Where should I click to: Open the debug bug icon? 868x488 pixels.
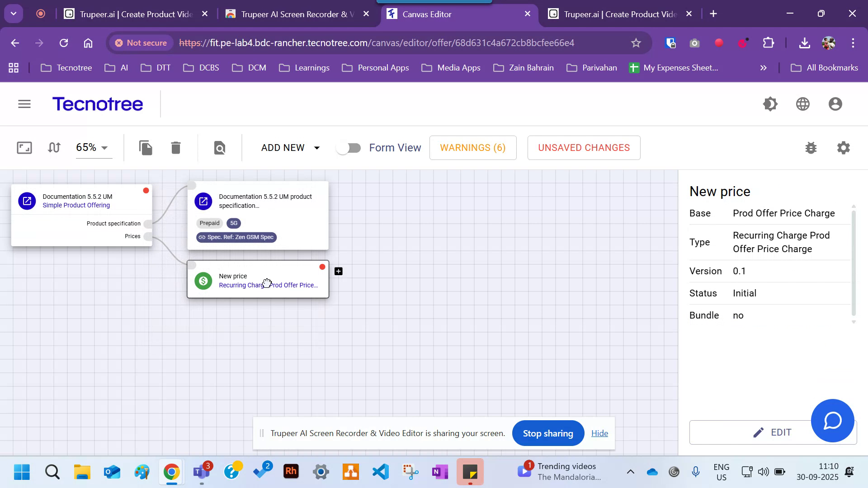(811, 148)
